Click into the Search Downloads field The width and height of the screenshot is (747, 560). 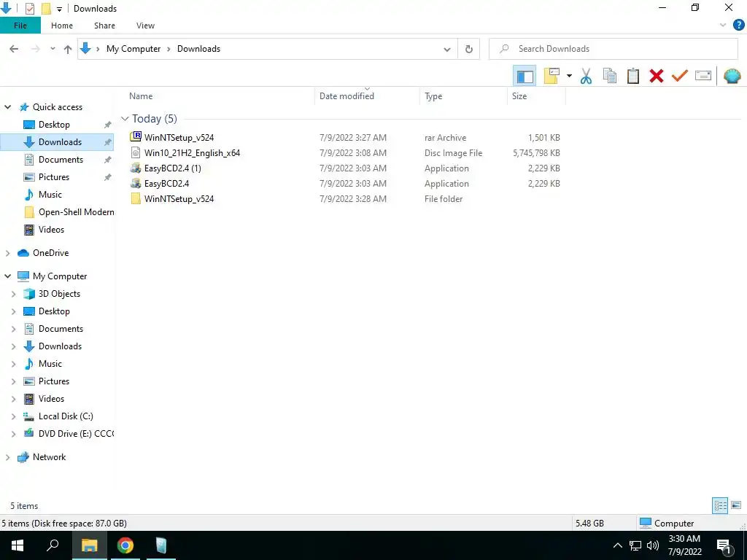pyautogui.click(x=613, y=49)
